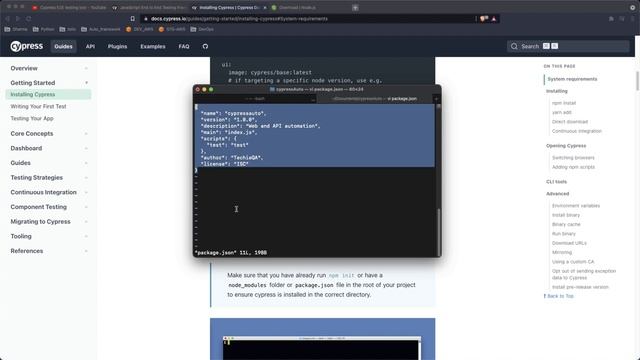Jump to Continuous integration in page outline
The image size is (640, 360).
pyautogui.click(x=577, y=131)
